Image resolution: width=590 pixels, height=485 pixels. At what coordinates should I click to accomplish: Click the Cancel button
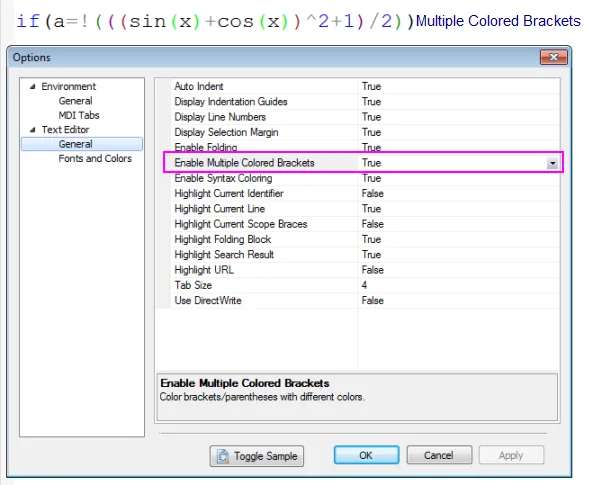point(439,455)
